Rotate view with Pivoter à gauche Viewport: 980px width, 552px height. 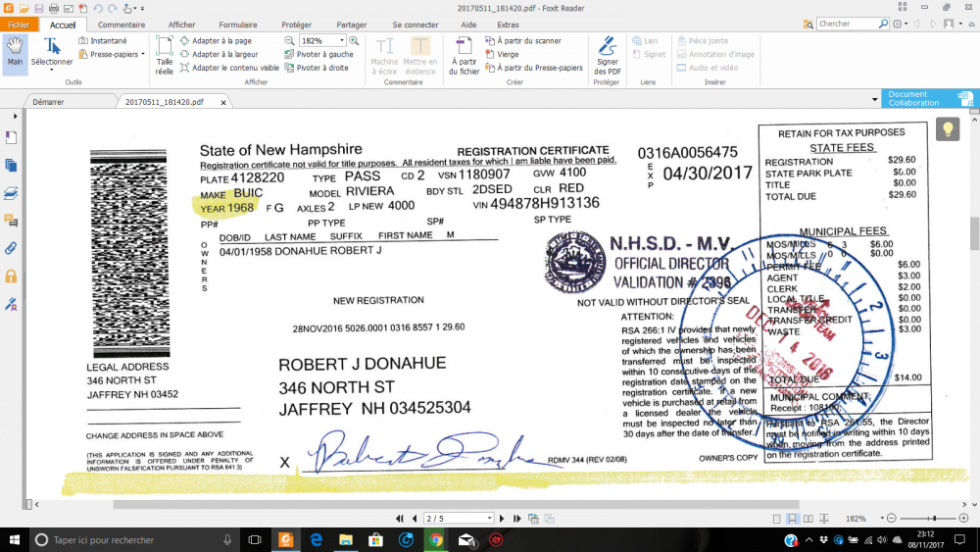(318, 54)
